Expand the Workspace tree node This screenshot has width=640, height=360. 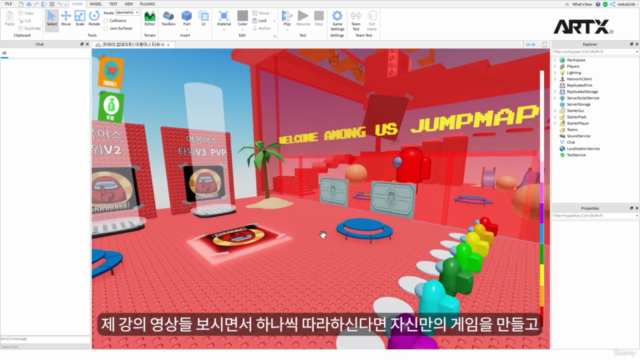pyautogui.click(x=555, y=60)
